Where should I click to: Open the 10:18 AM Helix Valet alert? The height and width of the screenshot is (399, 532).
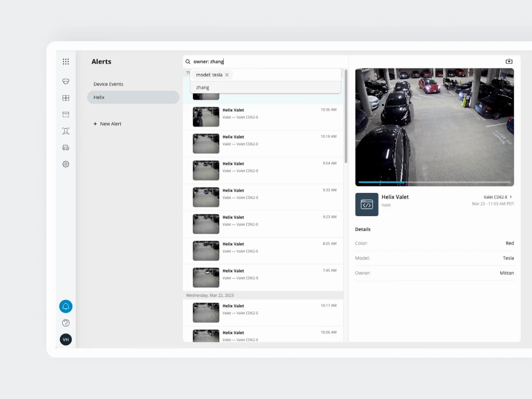tap(263, 144)
